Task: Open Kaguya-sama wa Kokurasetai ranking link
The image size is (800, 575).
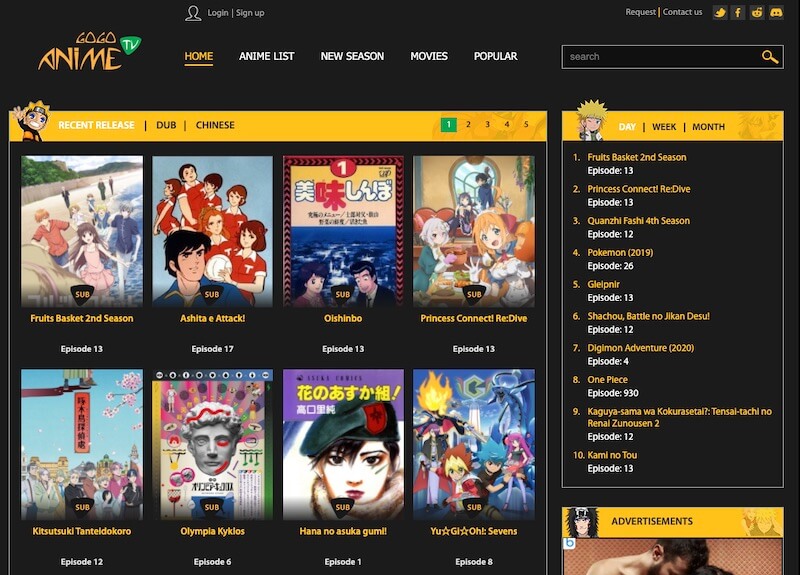Action: point(680,417)
